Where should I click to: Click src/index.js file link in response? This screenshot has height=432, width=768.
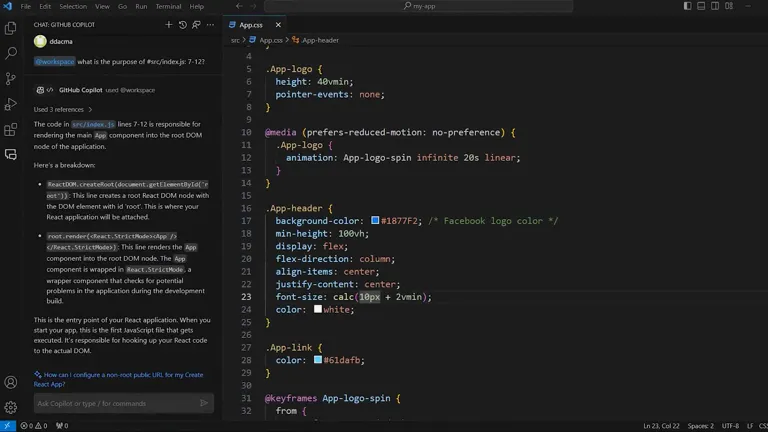pos(93,124)
